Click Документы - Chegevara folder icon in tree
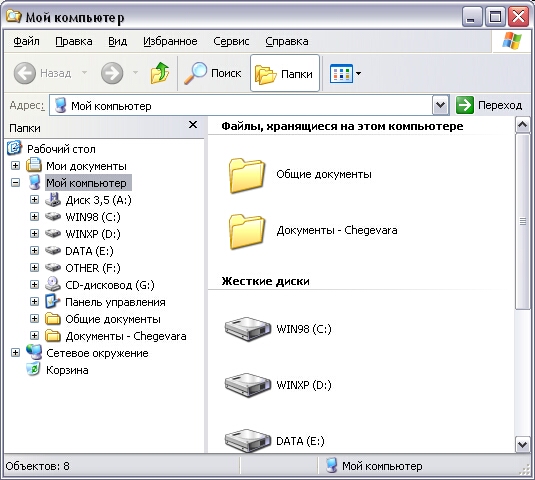Viewport: 535px width, 480px height. [x=53, y=336]
